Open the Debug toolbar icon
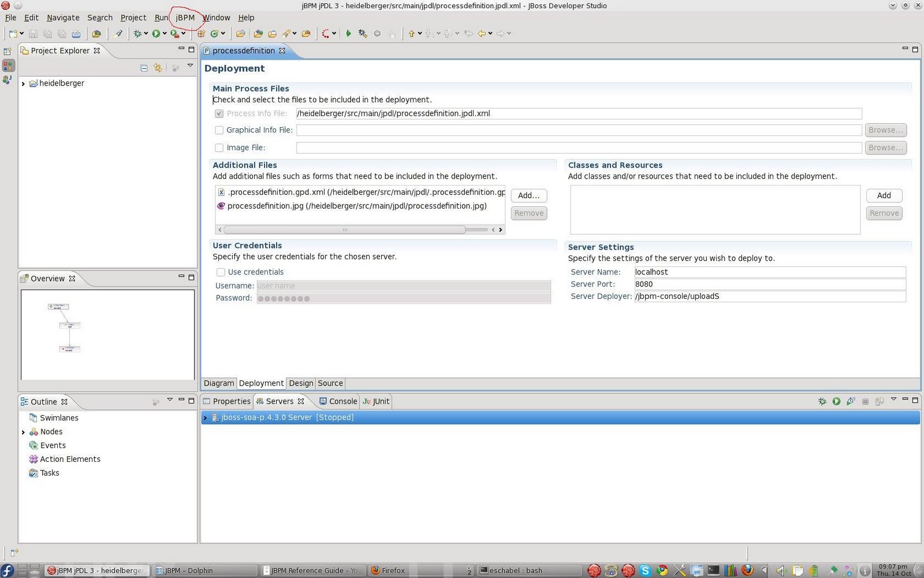 coord(139,33)
